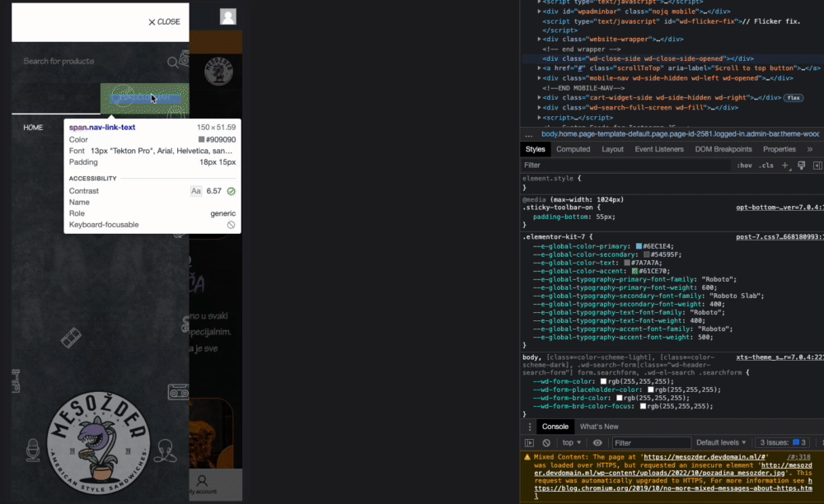Click the search magnifier icon in mobile nav

pos(172,63)
